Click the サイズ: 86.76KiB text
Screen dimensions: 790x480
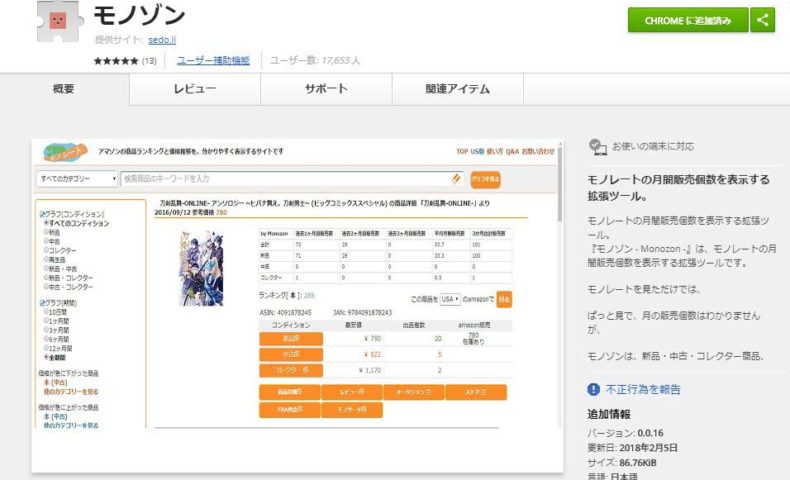tap(622, 462)
